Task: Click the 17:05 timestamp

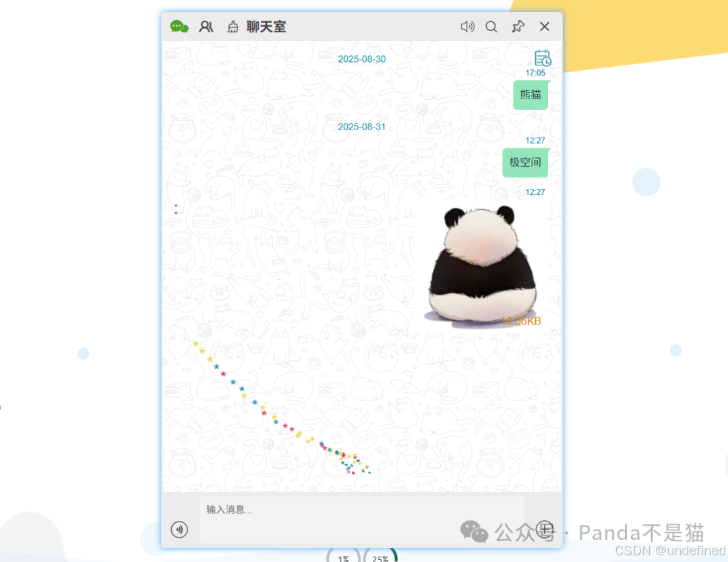Action: pos(535,73)
